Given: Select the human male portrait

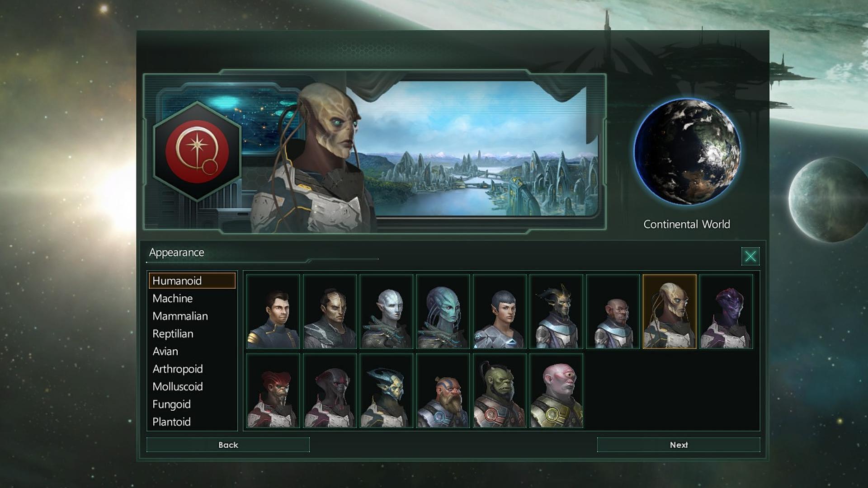Looking at the screenshot, I should (x=273, y=311).
